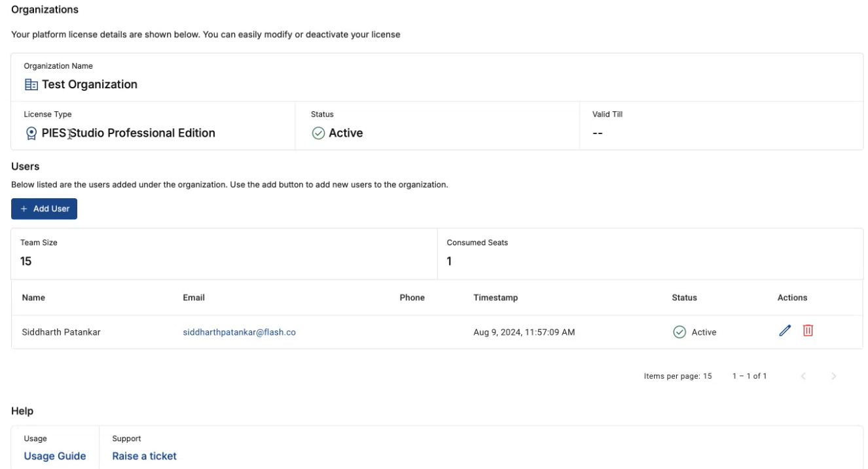Open email siddharthpatankar@flash.co

click(239, 332)
